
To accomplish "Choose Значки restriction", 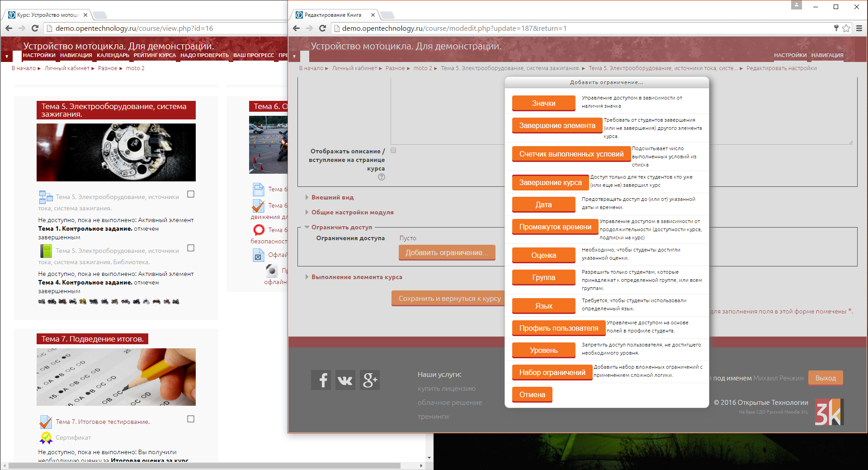I will click(543, 103).
